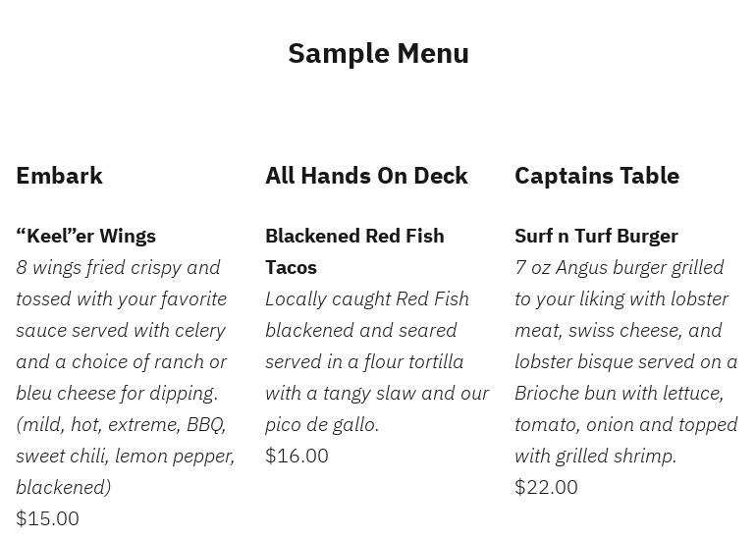Click the Sample Menu page heading

click(x=378, y=53)
